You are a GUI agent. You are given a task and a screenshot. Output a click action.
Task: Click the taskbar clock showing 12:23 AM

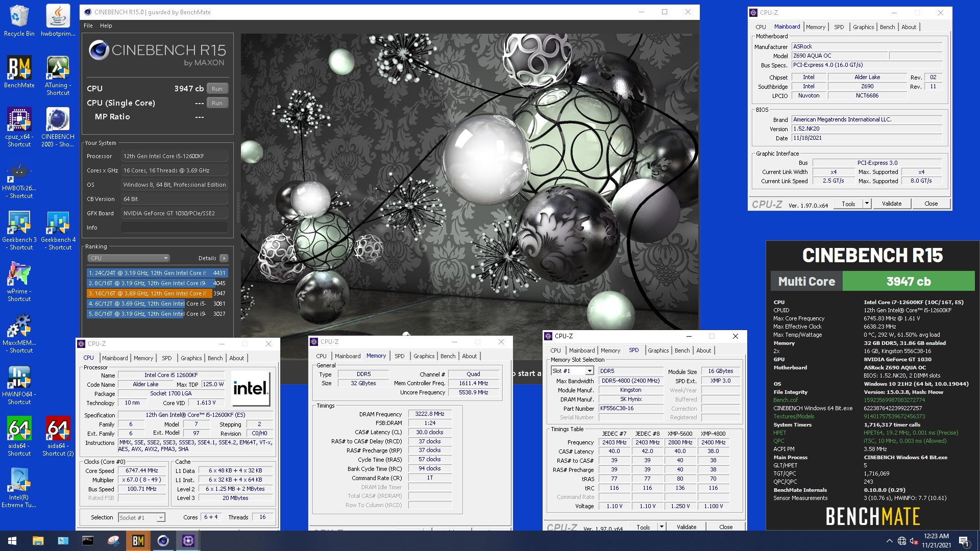[936, 541]
